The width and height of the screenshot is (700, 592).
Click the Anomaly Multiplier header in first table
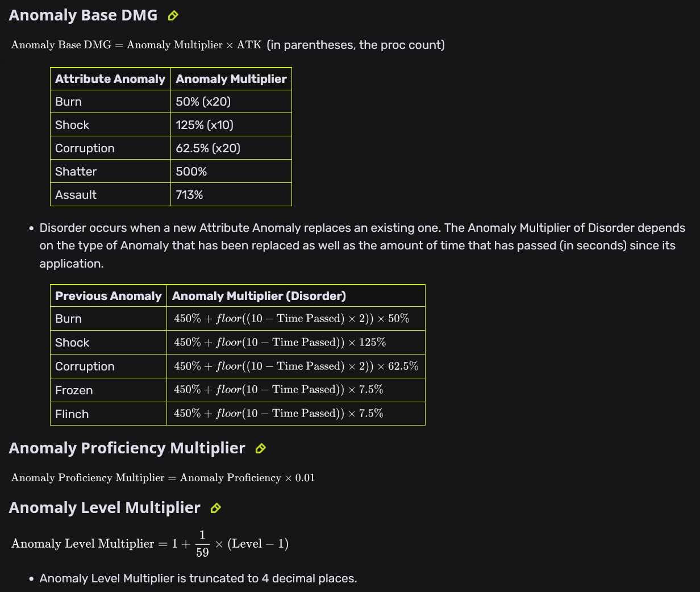click(231, 79)
